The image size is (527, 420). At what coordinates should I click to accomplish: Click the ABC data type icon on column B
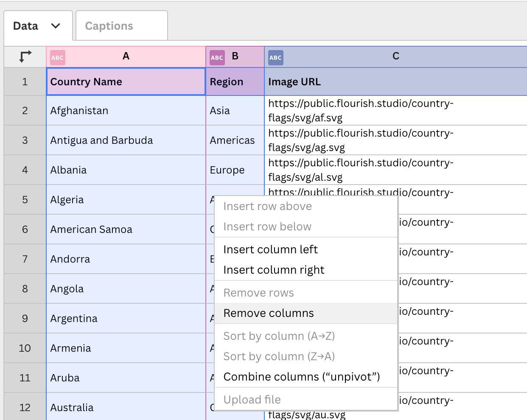pyautogui.click(x=217, y=57)
